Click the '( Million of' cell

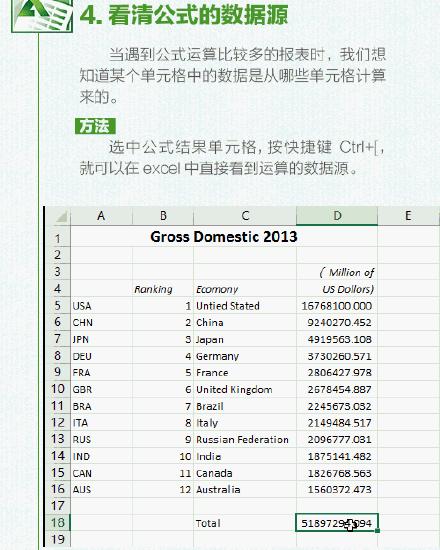(337, 273)
